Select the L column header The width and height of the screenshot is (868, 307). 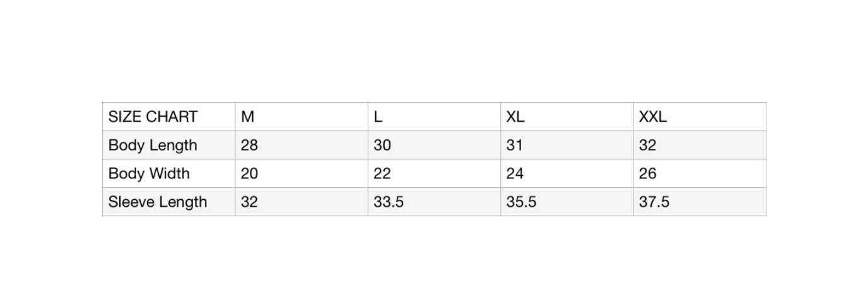[378, 117]
